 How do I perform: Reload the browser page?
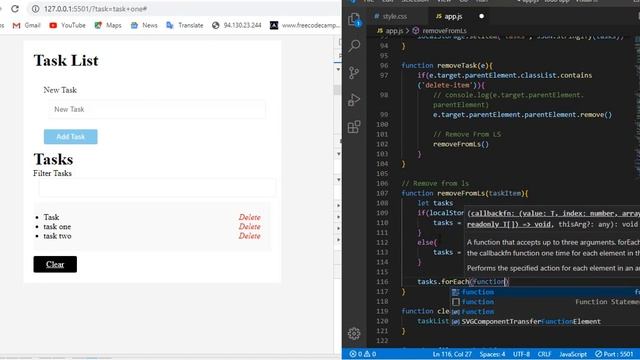click(x=15, y=9)
